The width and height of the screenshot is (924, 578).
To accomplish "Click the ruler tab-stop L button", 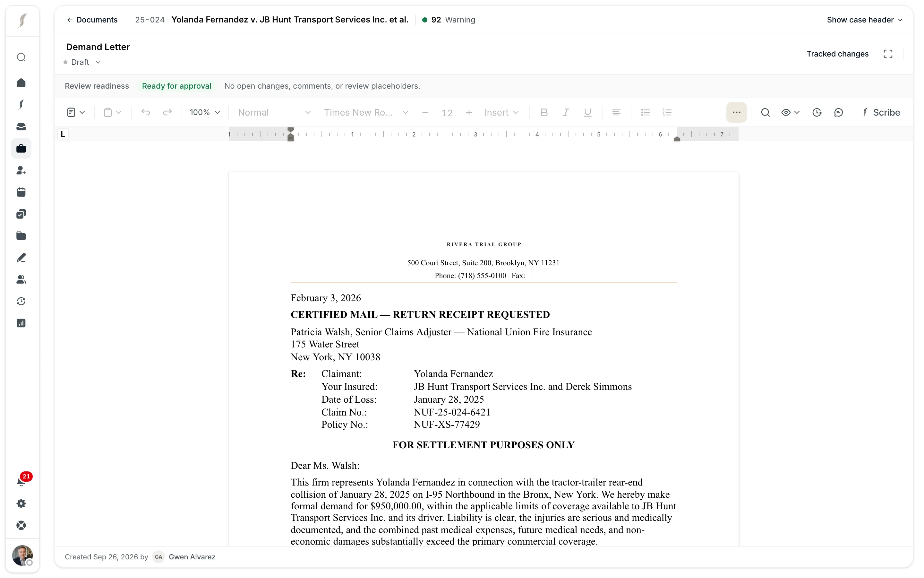I will [63, 134].
